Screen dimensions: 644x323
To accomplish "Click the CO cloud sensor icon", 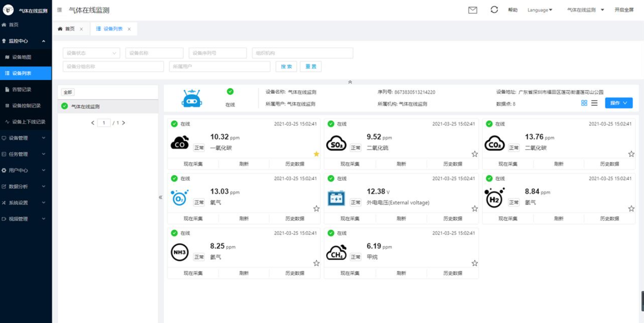I will tap(180, 142).
